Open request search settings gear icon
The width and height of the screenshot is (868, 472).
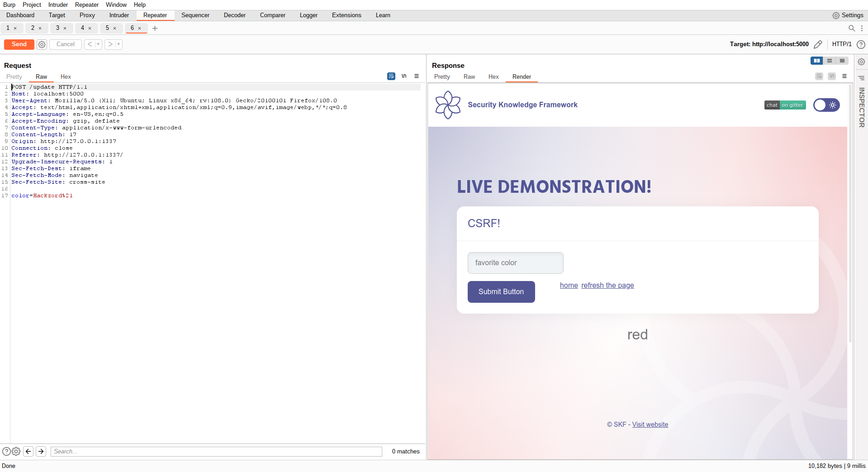tap(16, 451)
